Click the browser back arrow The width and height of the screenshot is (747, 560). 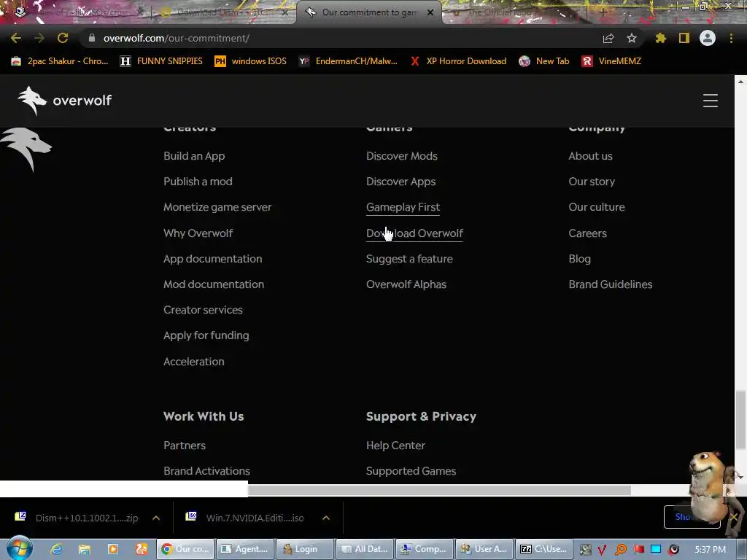coord(16,38)
